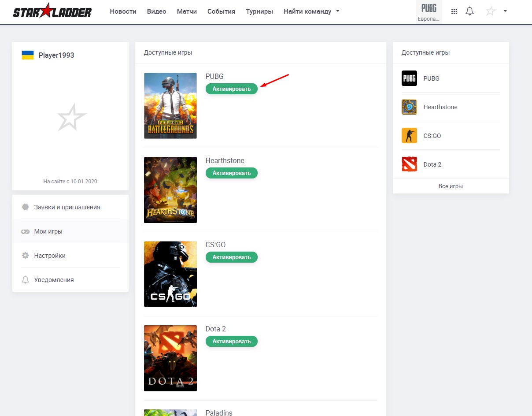Select Заявки и приглашения in sidebar

(67, 207)
